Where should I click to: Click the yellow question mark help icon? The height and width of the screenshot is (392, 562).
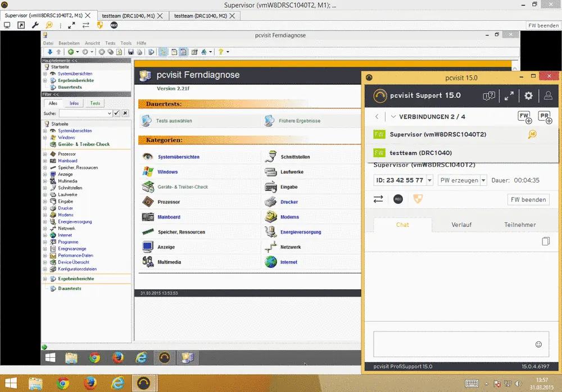point(221,52)
